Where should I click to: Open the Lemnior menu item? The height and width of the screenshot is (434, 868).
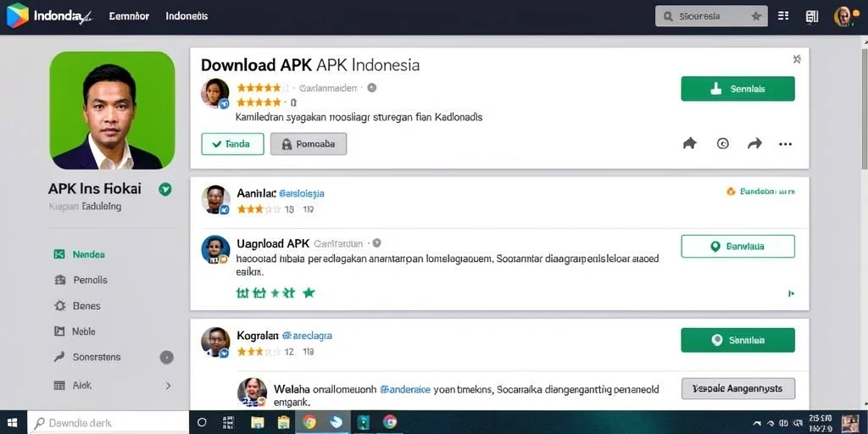point(129,16)
